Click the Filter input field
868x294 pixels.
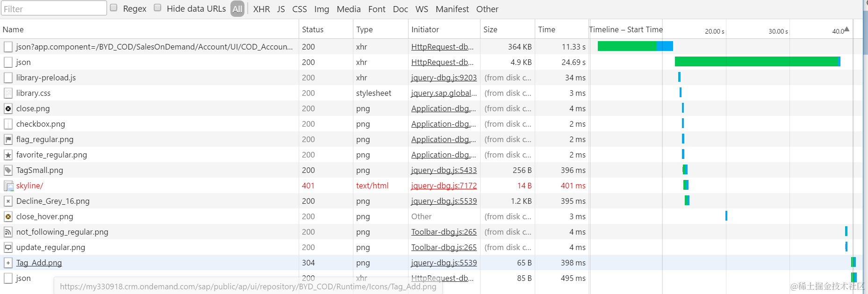coord(54,8)
